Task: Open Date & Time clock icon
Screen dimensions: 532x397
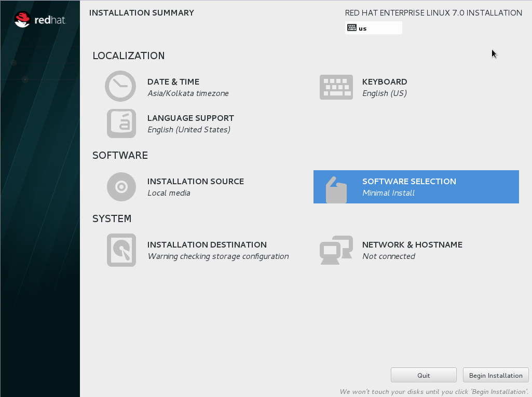Action: coord(120,86)
